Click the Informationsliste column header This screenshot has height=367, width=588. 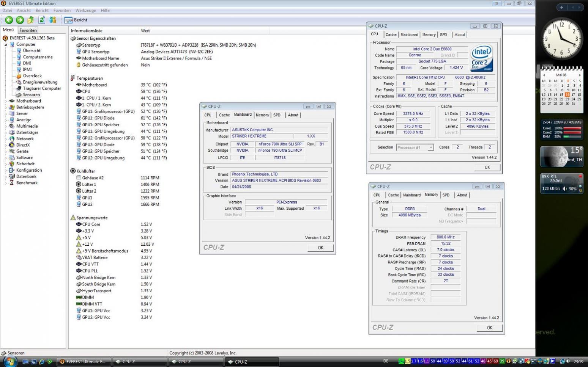(103, 31)
